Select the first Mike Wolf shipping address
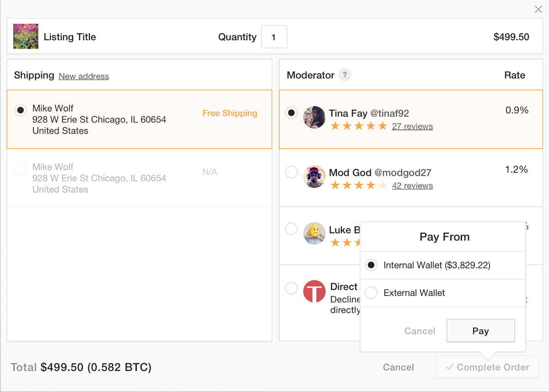Viewport: 549px width, 392px height. point(20,110)
